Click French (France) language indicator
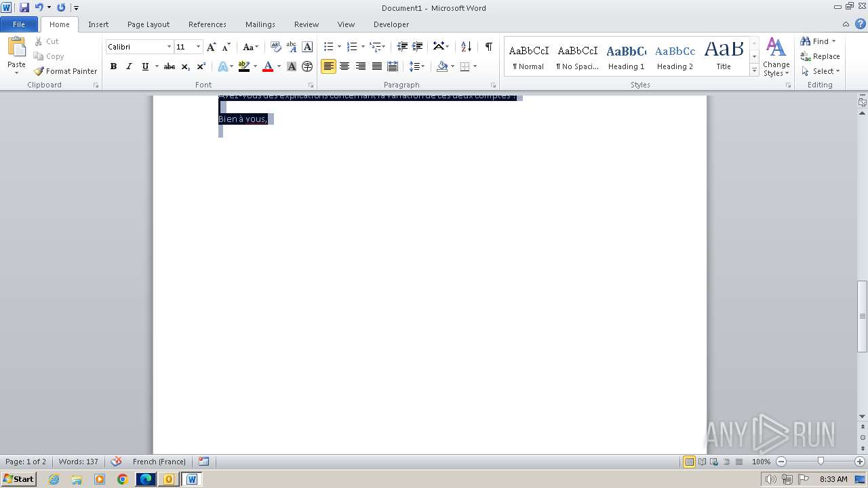The height and width of the screenshot is (488, 868). tap(159, 462)
